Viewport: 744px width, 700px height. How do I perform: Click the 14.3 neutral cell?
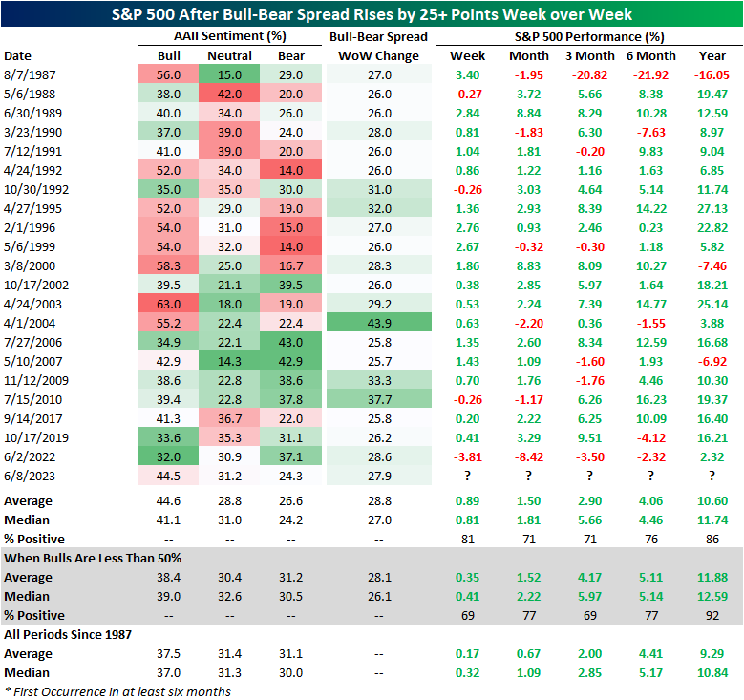click(229, 362)
